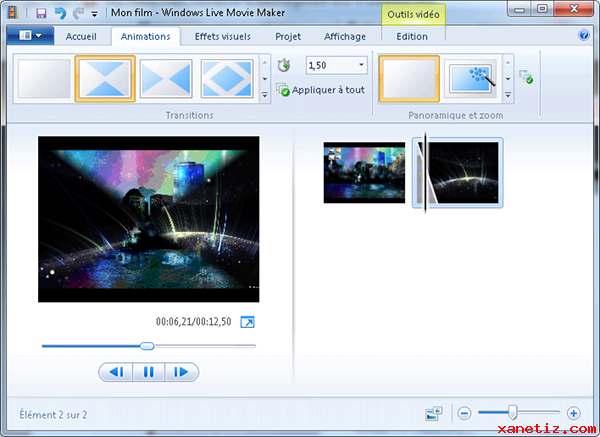Choose the bow tie horizontal transition
The height and width of the screenshot is (437, 600).
(x=166, y=79)
